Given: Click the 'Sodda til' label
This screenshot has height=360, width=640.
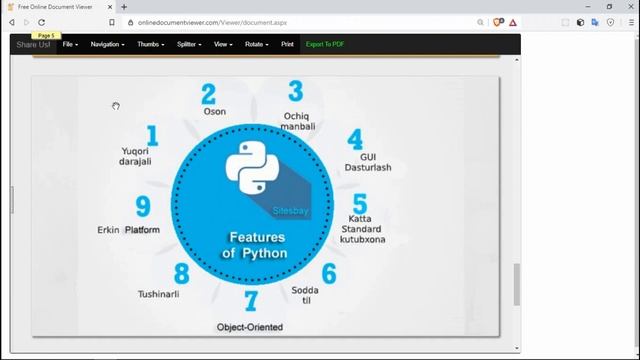Looking at the screenshot, I should click(x=305, y=295).
